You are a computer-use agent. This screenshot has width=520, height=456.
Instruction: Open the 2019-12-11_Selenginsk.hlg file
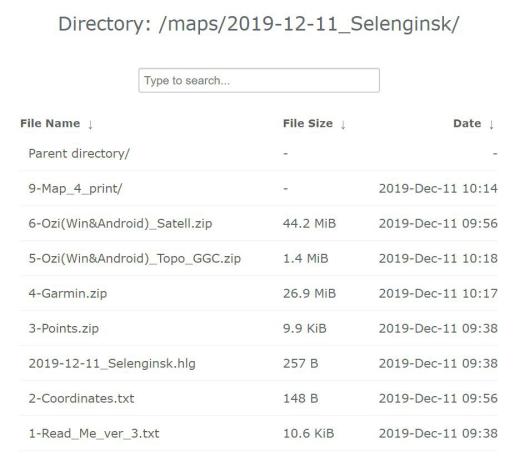point(112,364)
